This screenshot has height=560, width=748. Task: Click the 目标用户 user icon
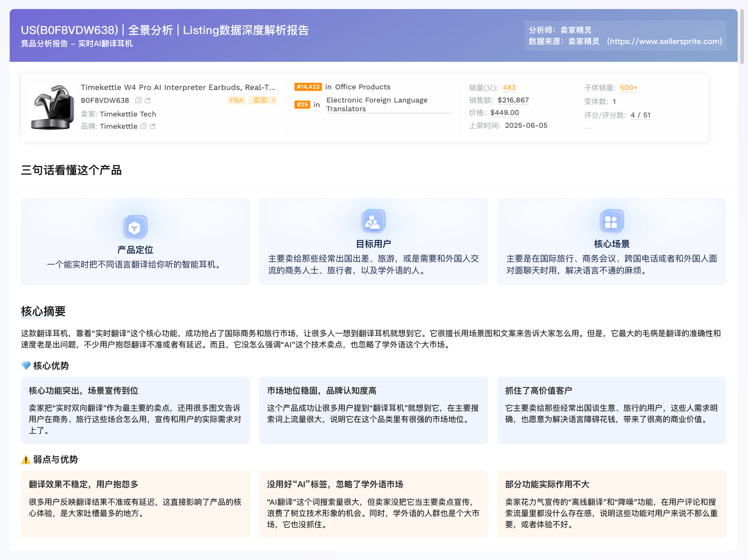point(373,221)
